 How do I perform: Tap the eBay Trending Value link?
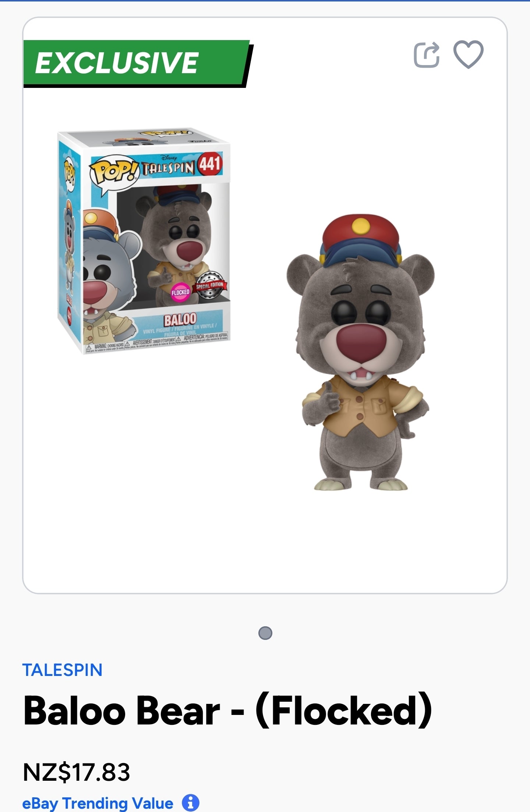coord(98,803)
